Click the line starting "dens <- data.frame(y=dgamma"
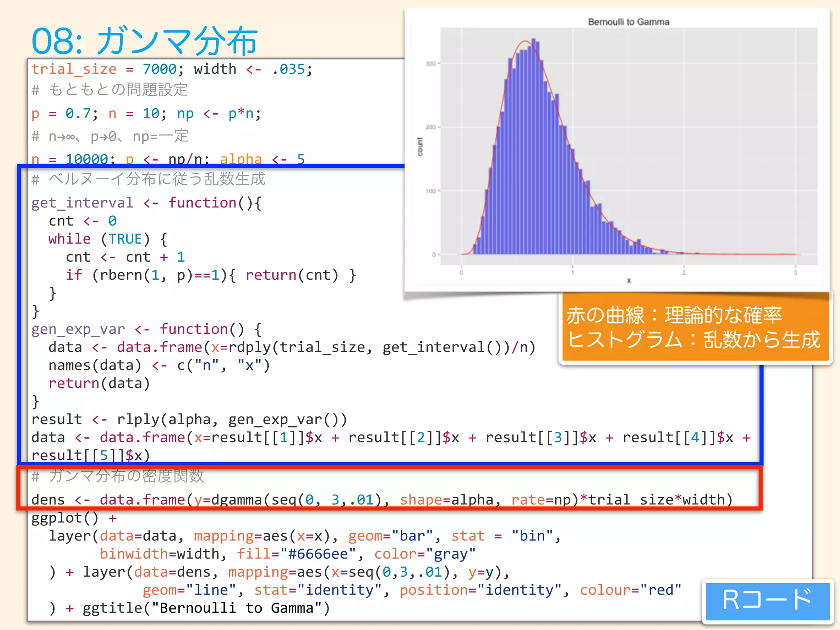Screen dimensions: 840x630 [382, 500]
